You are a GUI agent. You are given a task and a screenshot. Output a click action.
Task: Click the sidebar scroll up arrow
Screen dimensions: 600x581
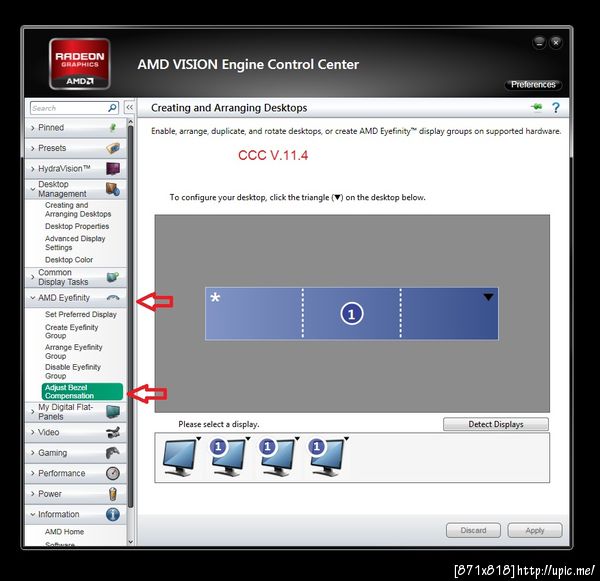[130, 122]
